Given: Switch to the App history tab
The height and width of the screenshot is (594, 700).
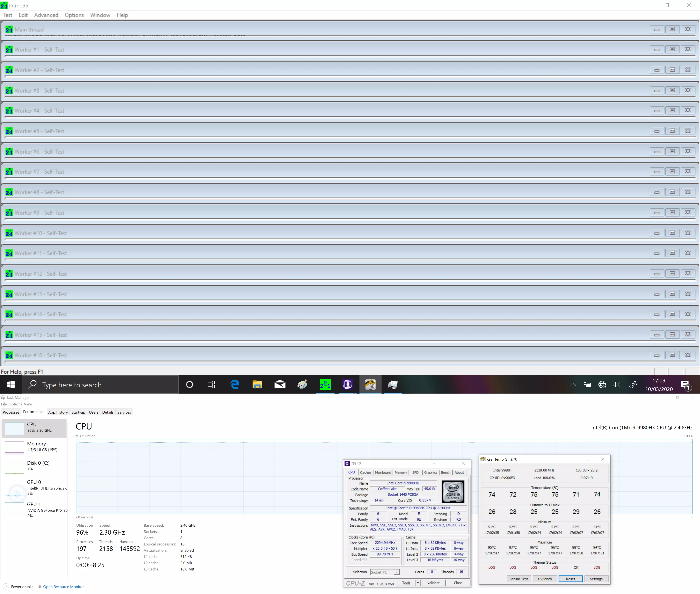Looking at the screenshot, I should point(58,412).
